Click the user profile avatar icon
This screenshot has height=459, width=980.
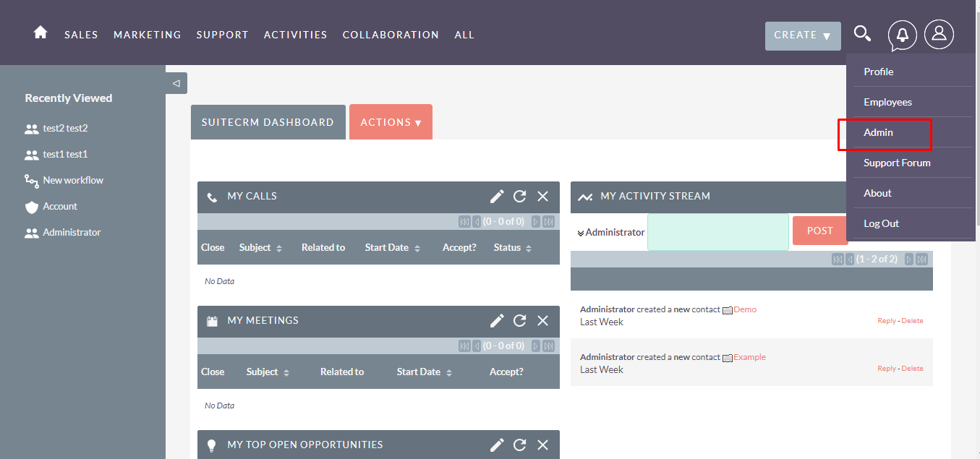939,34
